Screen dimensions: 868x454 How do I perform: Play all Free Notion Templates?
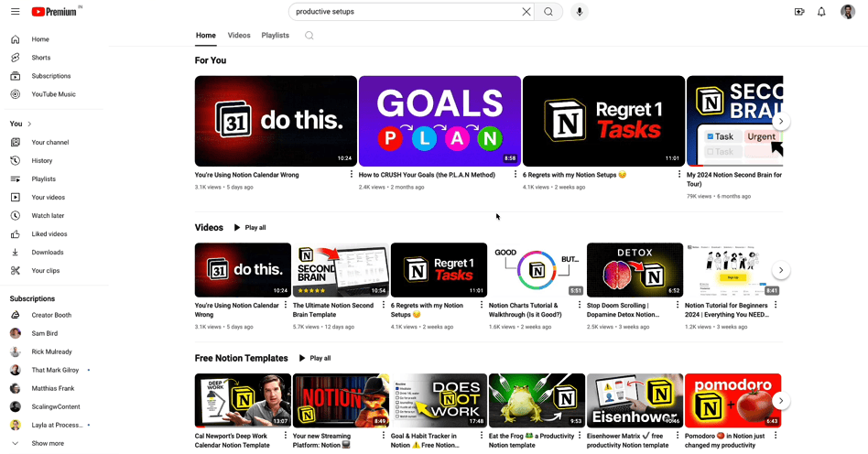315,359
